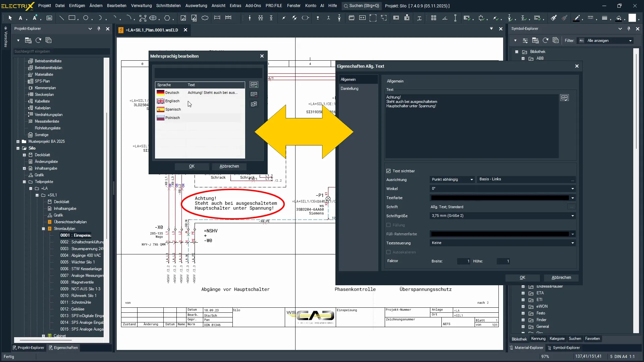Refresh the Projekt-Explorer tree

pos(38,41)
